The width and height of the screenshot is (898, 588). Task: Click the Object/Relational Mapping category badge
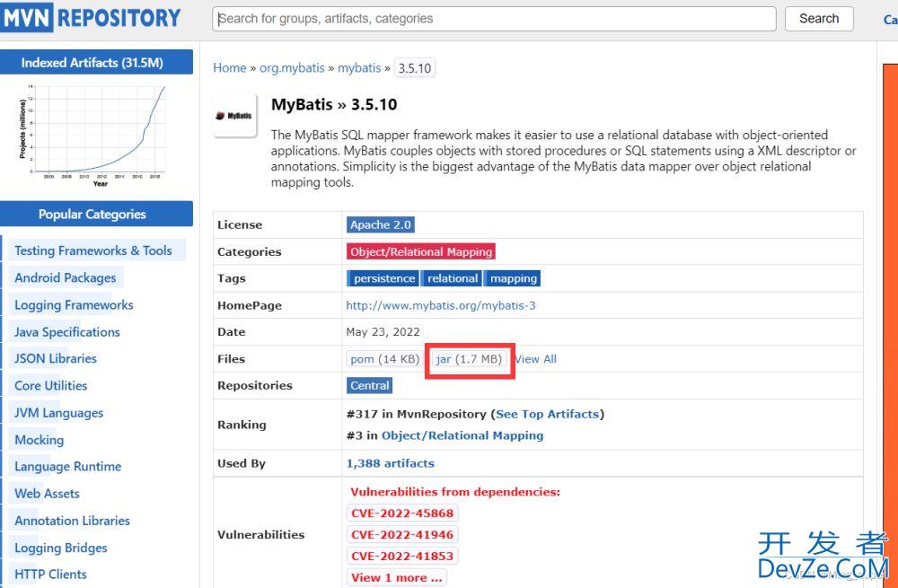click(421, 252)
